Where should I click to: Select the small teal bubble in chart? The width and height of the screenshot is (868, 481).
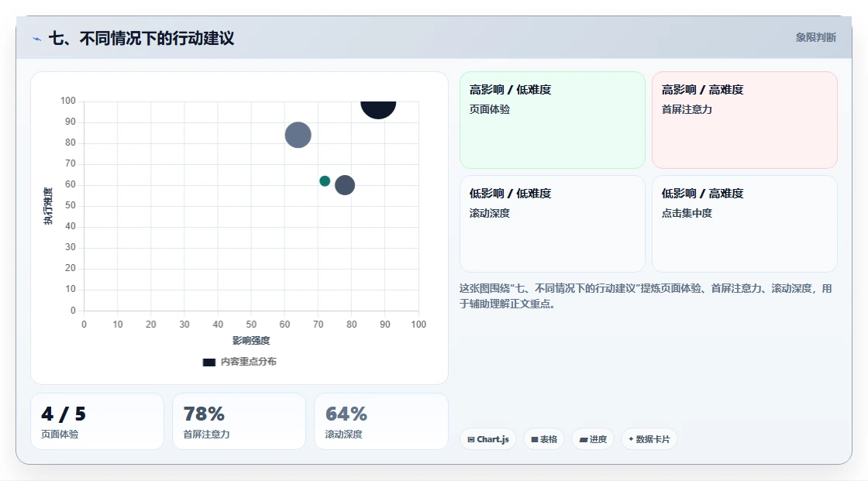click(325, 181)
